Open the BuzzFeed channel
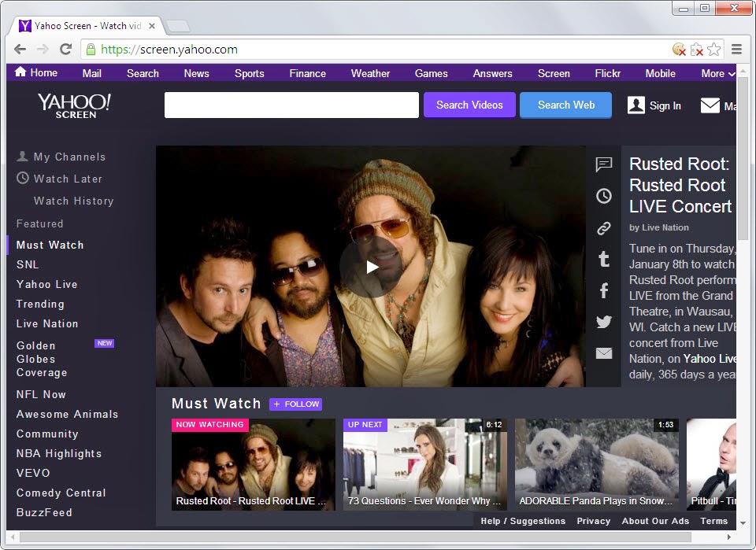The height and width of the screenshot is (550, 756). click(x=44, y=512)
